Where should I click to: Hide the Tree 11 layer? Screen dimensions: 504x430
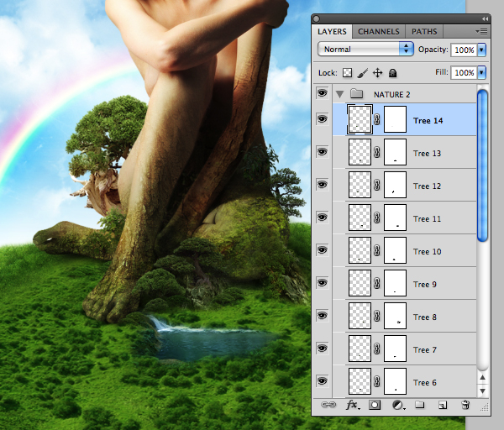322,218
